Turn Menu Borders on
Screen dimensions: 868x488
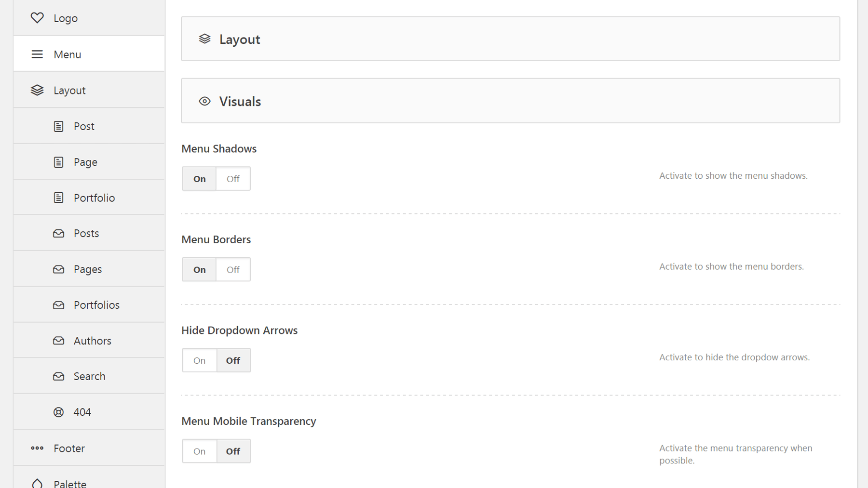(199, 269)
